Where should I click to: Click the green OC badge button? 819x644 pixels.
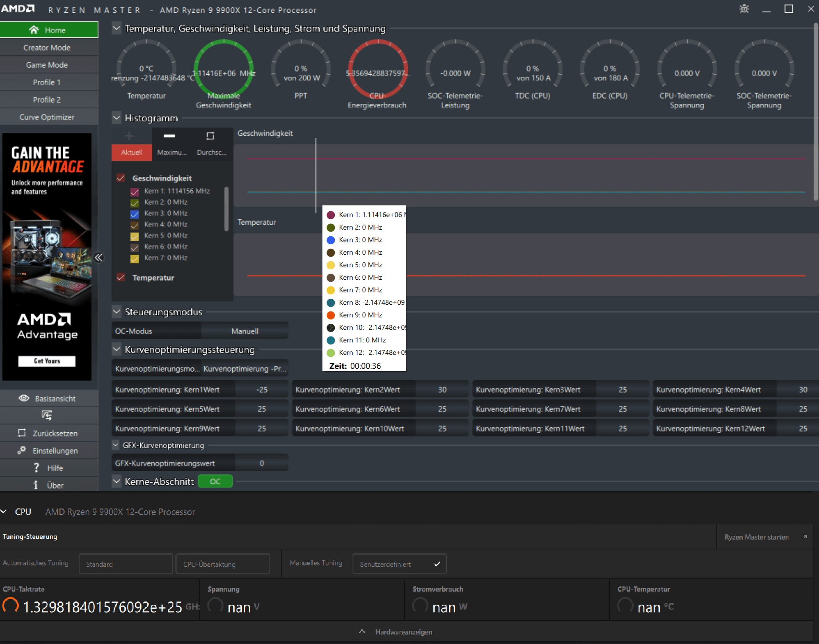[215, 481]
